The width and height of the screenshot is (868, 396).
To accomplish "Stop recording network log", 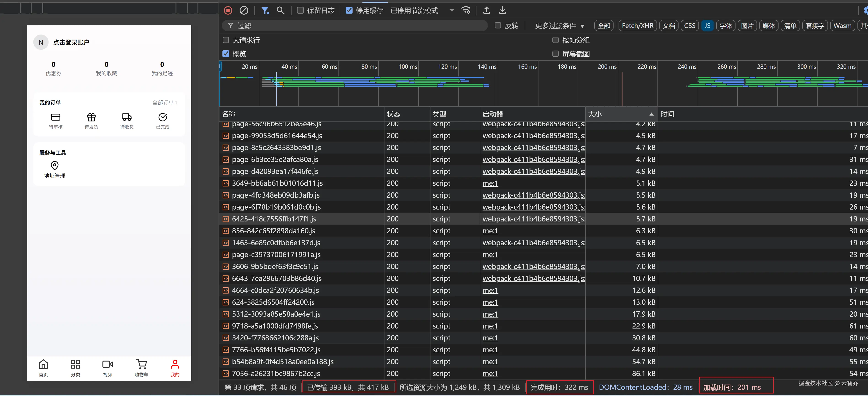I will tap(228, 11).
